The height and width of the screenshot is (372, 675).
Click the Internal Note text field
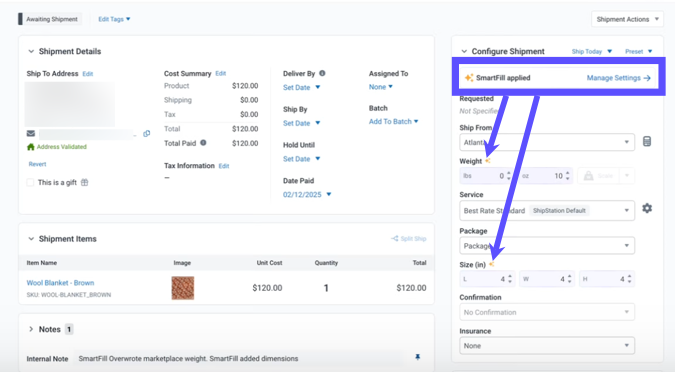[239, 359]
